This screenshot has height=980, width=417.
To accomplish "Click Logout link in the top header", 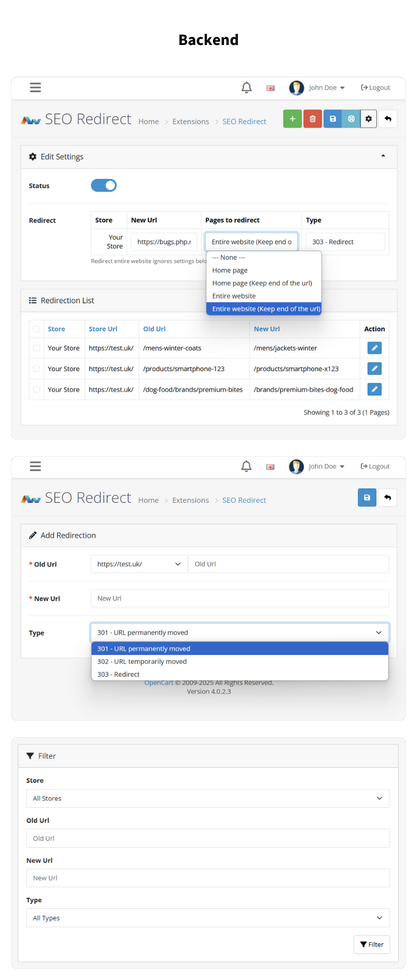I will tap(375, 88).
